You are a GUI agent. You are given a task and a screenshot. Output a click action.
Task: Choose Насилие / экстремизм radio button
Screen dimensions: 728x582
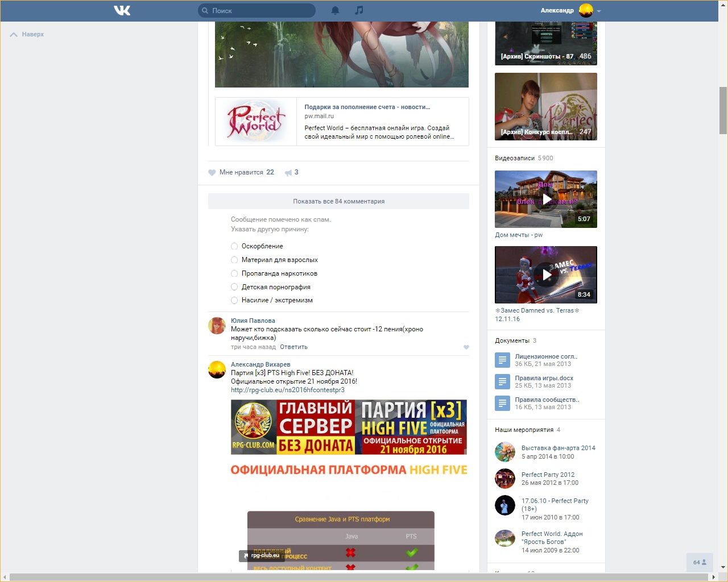coord(234,300)
